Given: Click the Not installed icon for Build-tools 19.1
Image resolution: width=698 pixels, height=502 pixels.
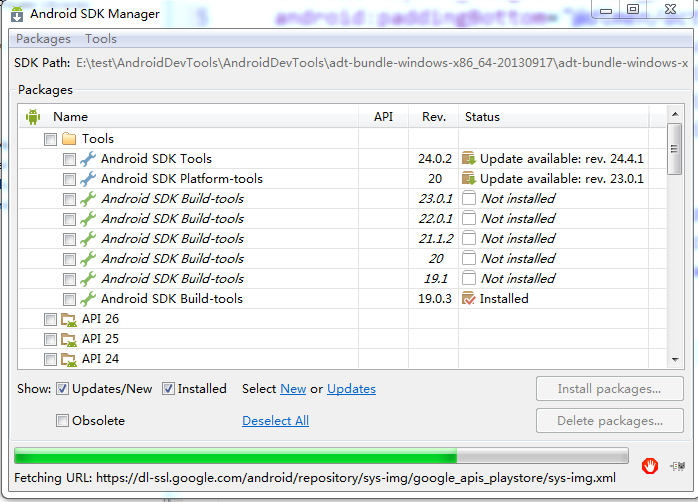Looking at the screenshot, I should pos(469,278).
